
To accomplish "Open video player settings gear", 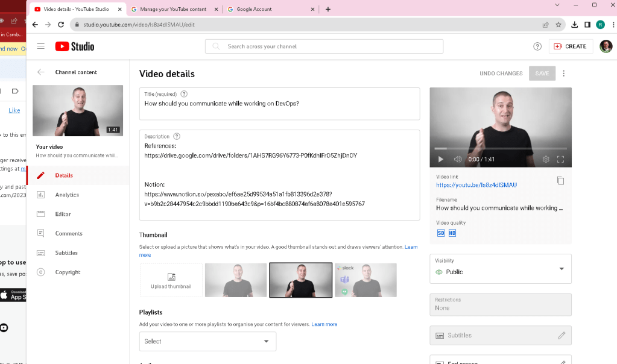I will (x=546, y=159).
